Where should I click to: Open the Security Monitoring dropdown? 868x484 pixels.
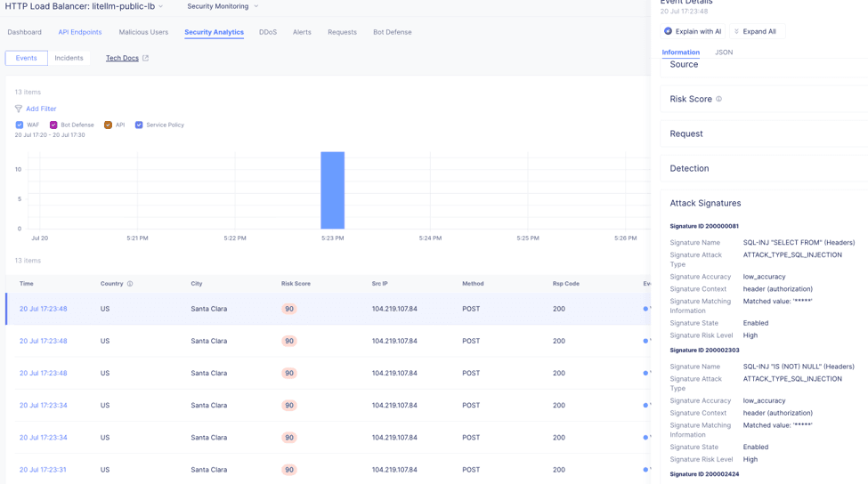223,6
